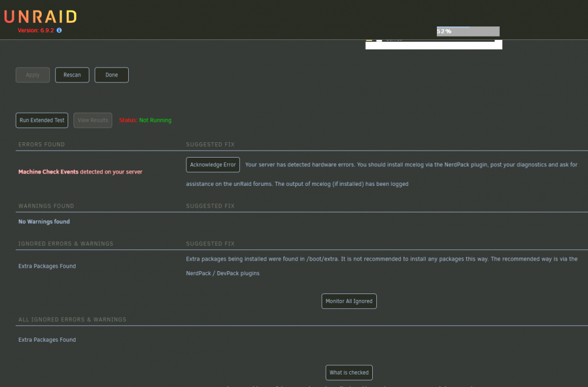The width and height of the screenshot is (588, 387).
Task: Open View Results
Action: [x=93, y=121]
